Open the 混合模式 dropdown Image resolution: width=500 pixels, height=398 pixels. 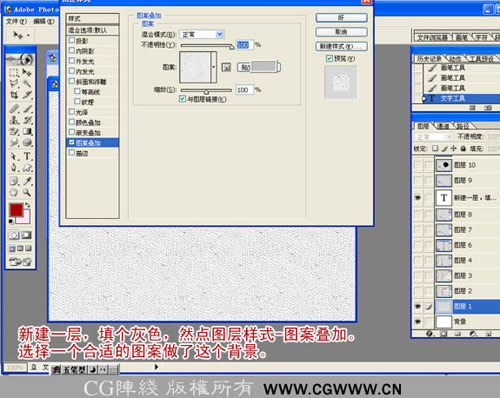(202, 34)
